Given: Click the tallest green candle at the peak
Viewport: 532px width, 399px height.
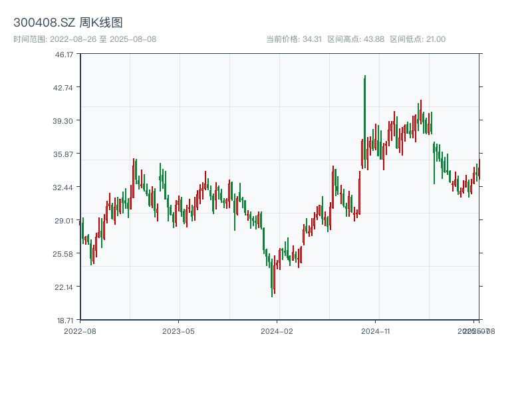Looking at the screenshot, I should tap(364, 120).
